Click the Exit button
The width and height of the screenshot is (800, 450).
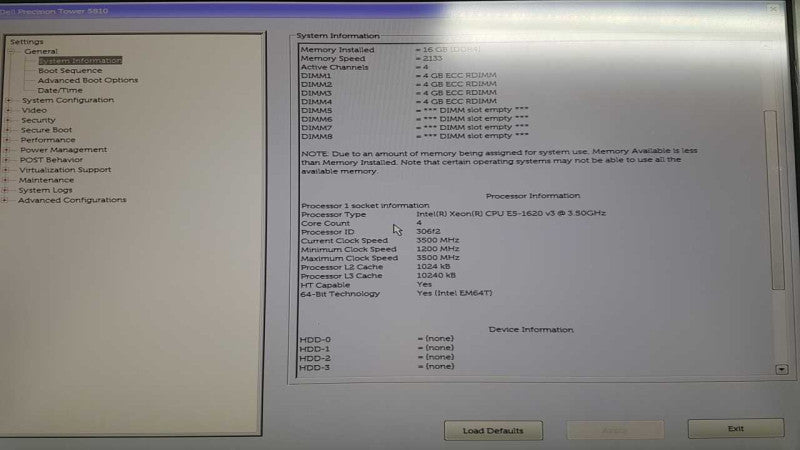(x=736, y=429)
